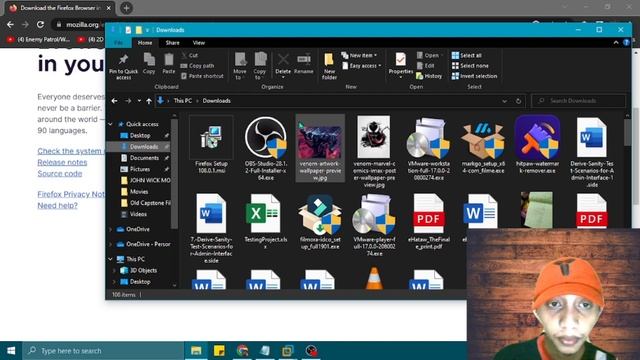
Task: Select the hitpaw-watermark-remover.exe file
Action: click(x=537, y=145)
